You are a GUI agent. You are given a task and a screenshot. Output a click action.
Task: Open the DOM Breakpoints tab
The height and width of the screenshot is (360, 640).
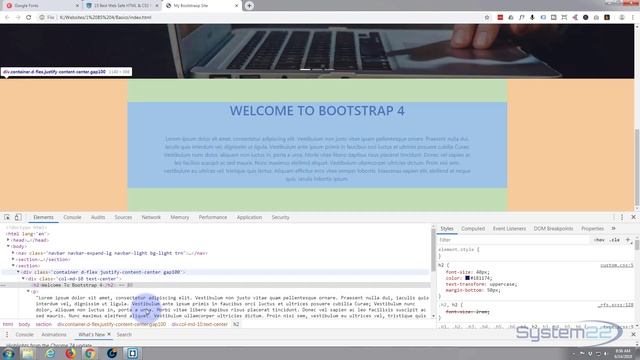coord(553,229)
